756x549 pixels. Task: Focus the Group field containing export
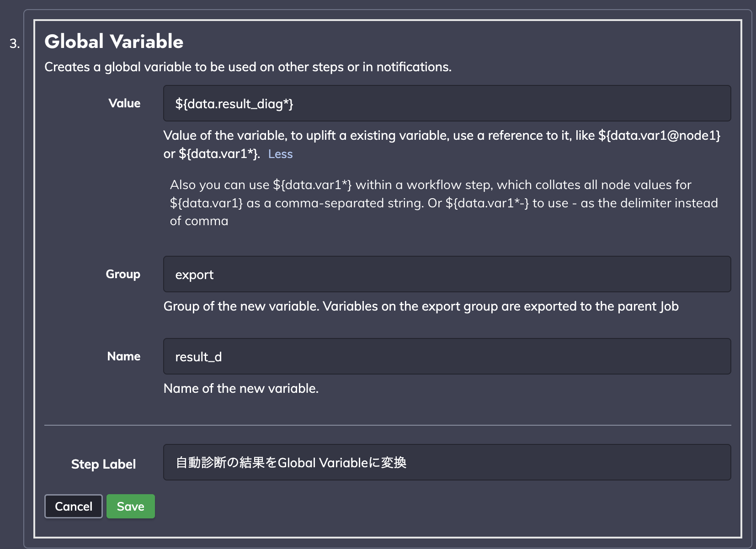click(447, 274)
